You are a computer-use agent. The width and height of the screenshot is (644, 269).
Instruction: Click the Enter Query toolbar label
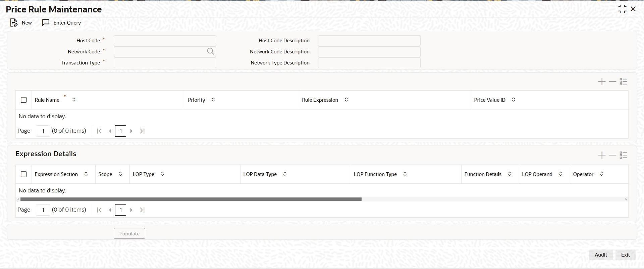pos(67,23)
